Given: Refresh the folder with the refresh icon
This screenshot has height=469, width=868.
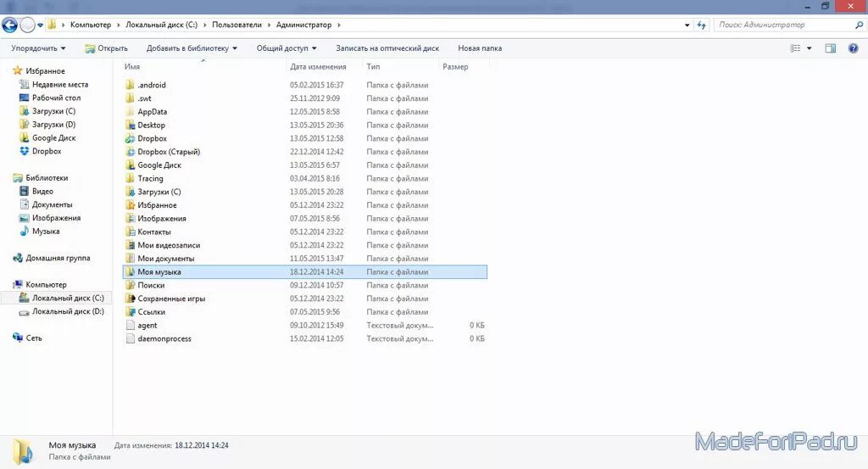Looking at the screenshot, I should [701, 25].
